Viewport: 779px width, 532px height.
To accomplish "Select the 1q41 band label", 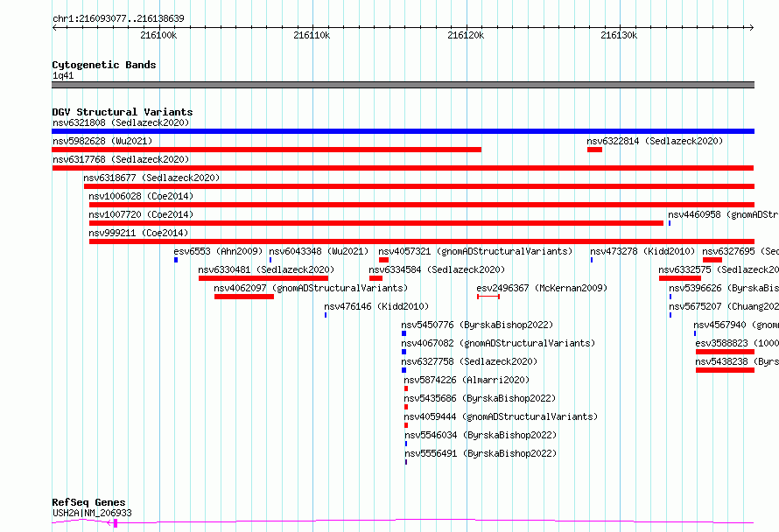I will (x=63, y=75).
